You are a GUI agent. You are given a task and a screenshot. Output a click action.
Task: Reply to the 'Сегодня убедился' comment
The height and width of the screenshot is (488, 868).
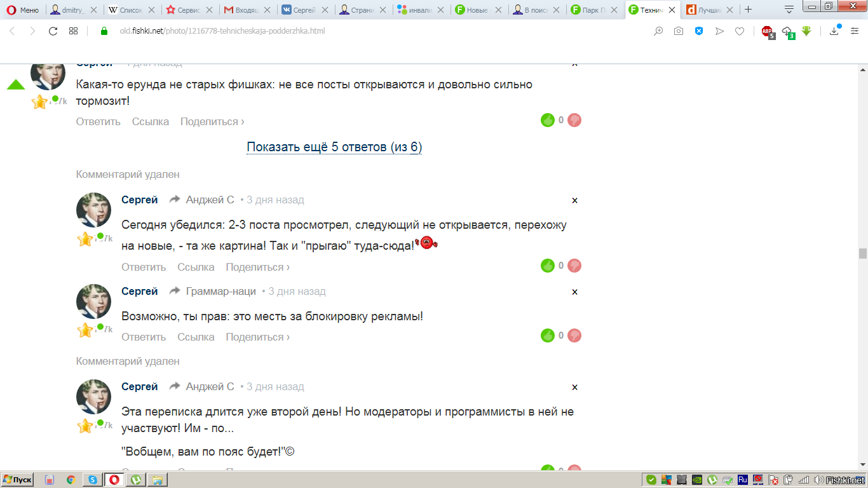(x=144, y=267)
